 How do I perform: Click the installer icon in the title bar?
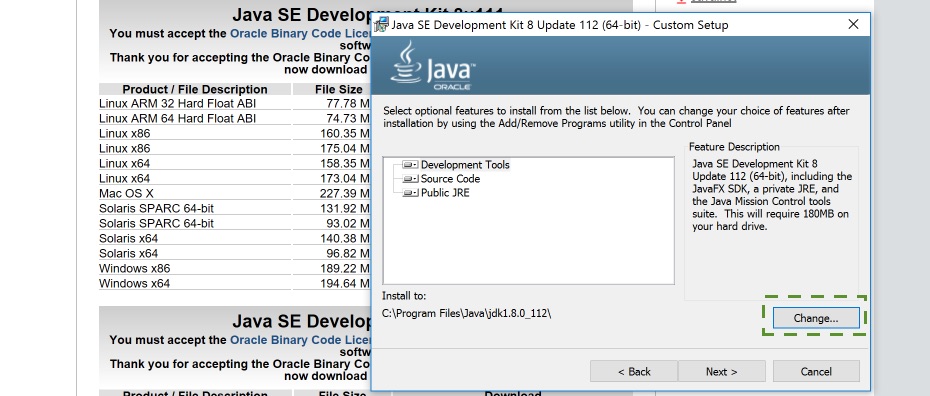tap(382, 25)
